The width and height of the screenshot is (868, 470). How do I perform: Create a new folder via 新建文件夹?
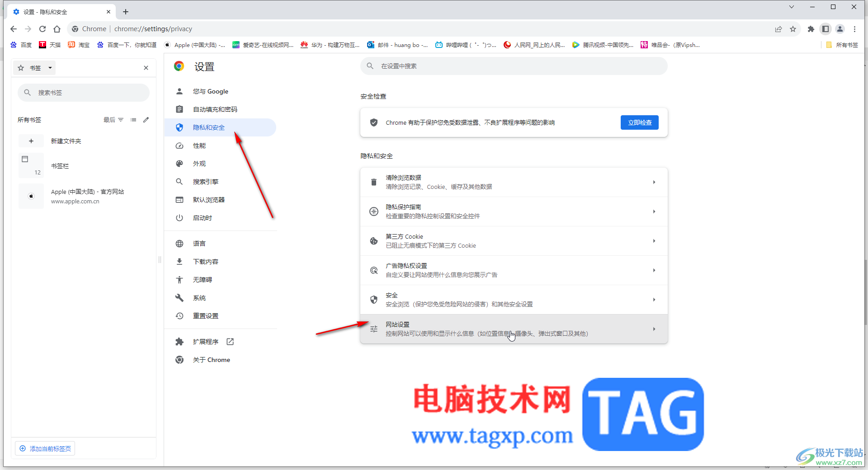84,141
